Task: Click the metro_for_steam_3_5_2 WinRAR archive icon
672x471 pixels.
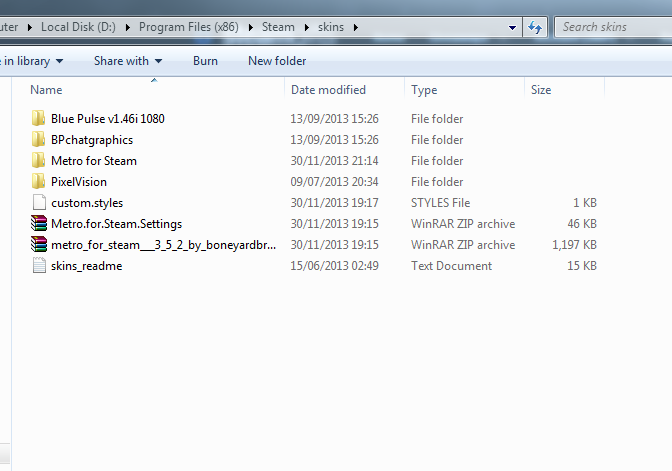Action: pyautogui.click(x=39, y=244)
